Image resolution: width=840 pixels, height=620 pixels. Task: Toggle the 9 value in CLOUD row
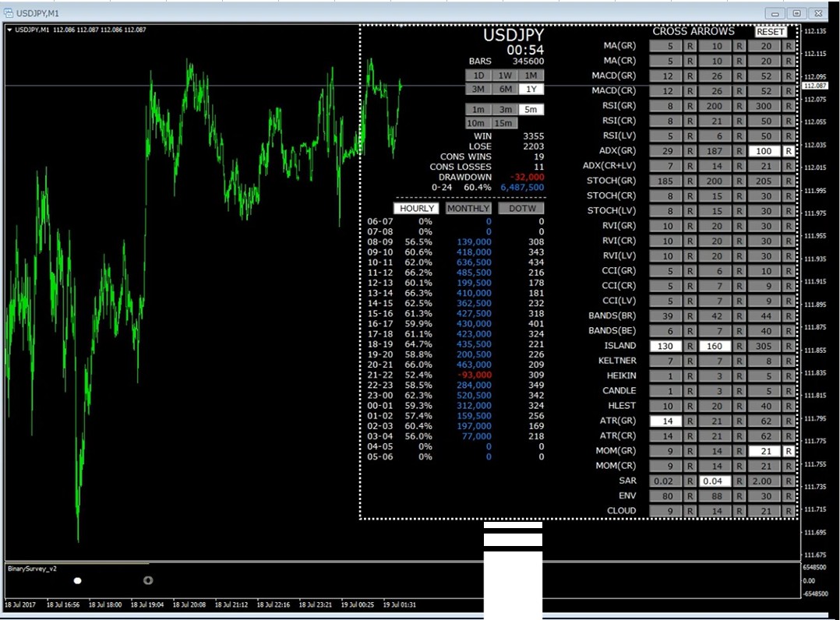[x=666, y=511]
